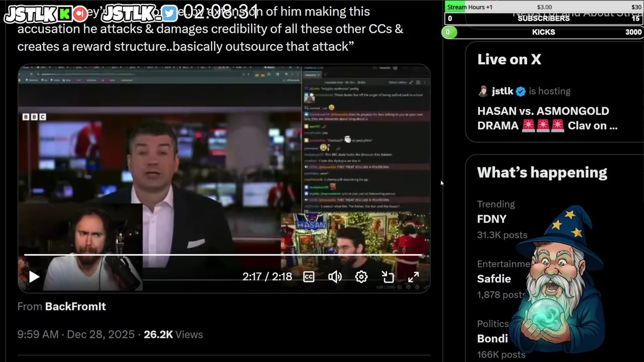
Task: Click the video time display 2:17 / 2:18
Action: click(267, 277)
